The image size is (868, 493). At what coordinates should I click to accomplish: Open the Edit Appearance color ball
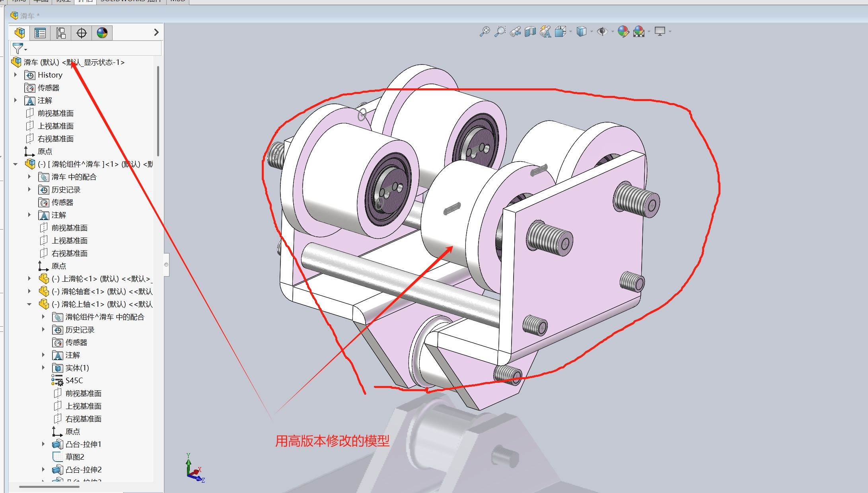tap(623, 31)
